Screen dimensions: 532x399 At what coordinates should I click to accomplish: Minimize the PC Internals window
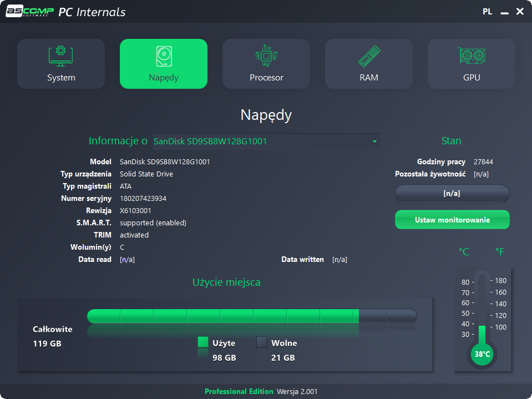(504, 13)
